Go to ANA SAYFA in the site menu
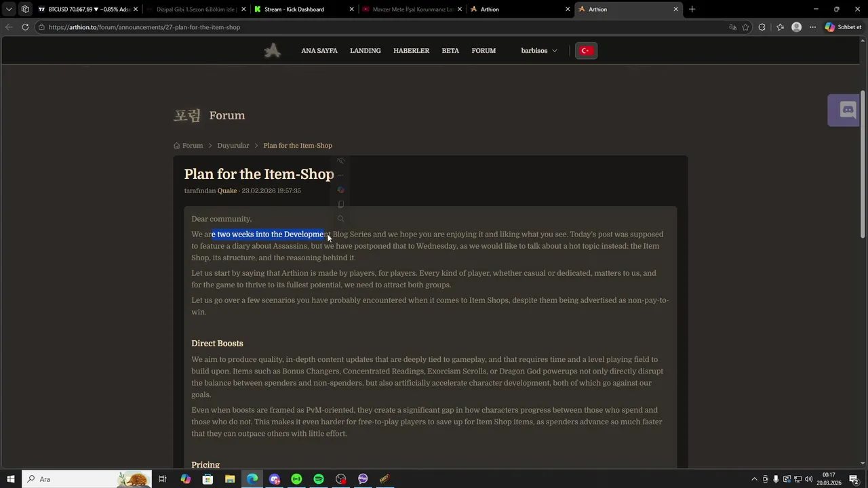868x488 pixels. [x=319, y=51]
